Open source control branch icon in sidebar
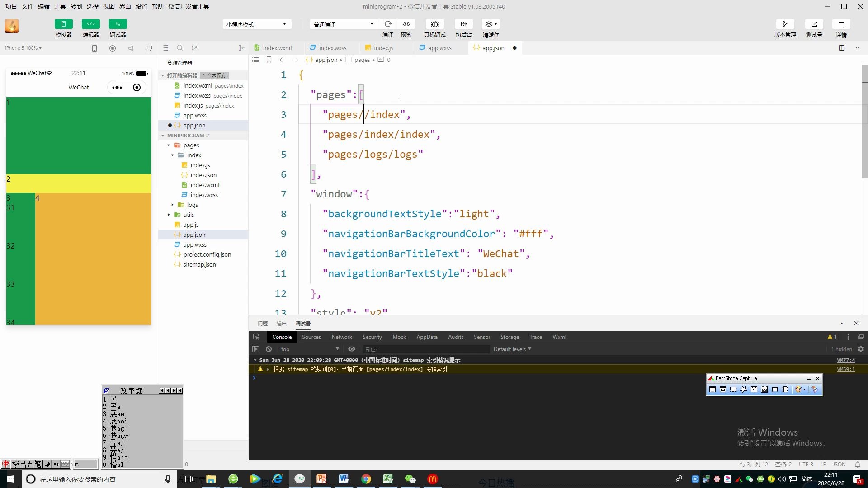The width and height of the screenshot is (868, 488). [x=194, y=48]
